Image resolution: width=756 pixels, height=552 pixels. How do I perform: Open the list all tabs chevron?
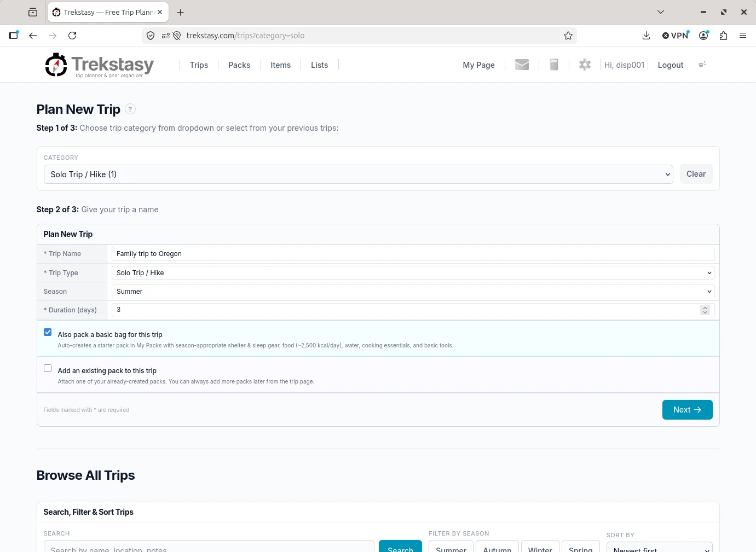click(661, 12)
